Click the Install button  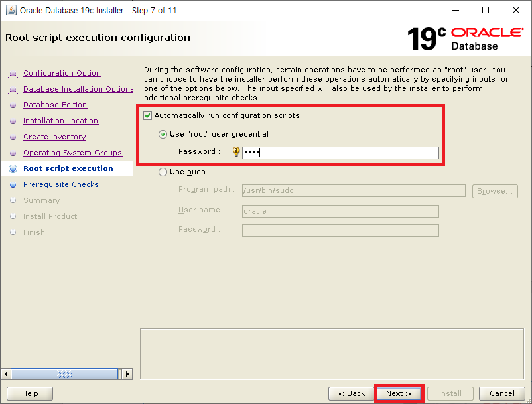tap(450, 393)
